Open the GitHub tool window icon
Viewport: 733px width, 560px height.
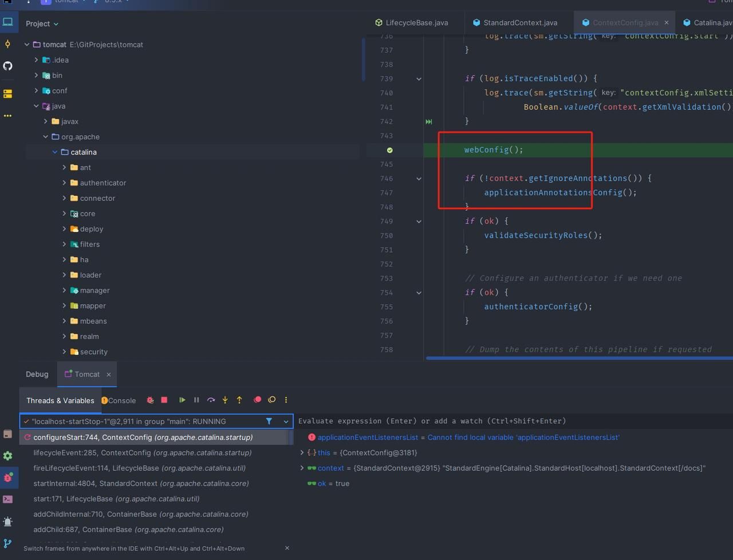pyautogui.click(x=7, y=66)
